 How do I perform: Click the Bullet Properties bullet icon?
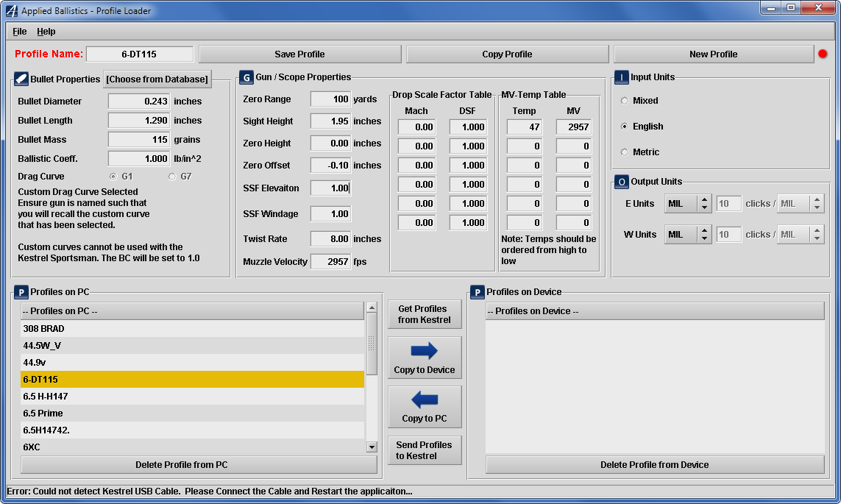point(21,79)
